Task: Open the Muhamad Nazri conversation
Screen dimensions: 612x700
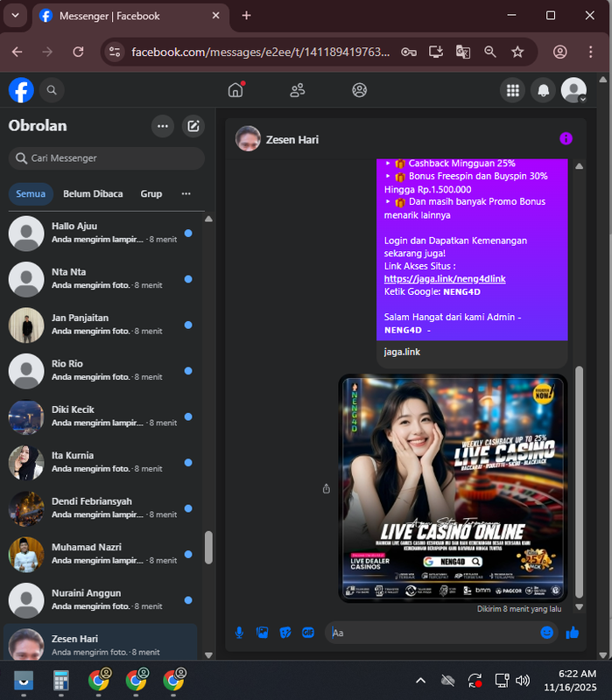Action: tap(101, 555)
